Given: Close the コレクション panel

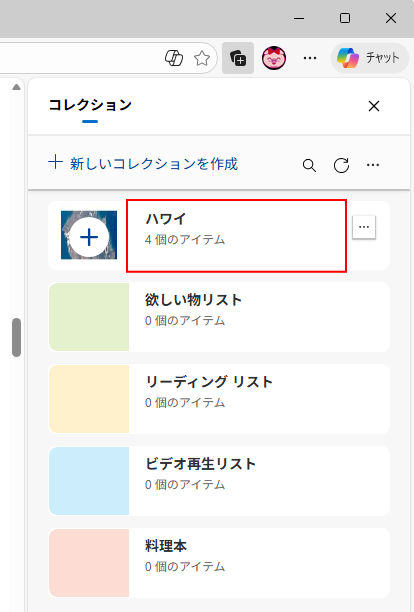Looking at the screenshot, I should [x=374, y=106].
